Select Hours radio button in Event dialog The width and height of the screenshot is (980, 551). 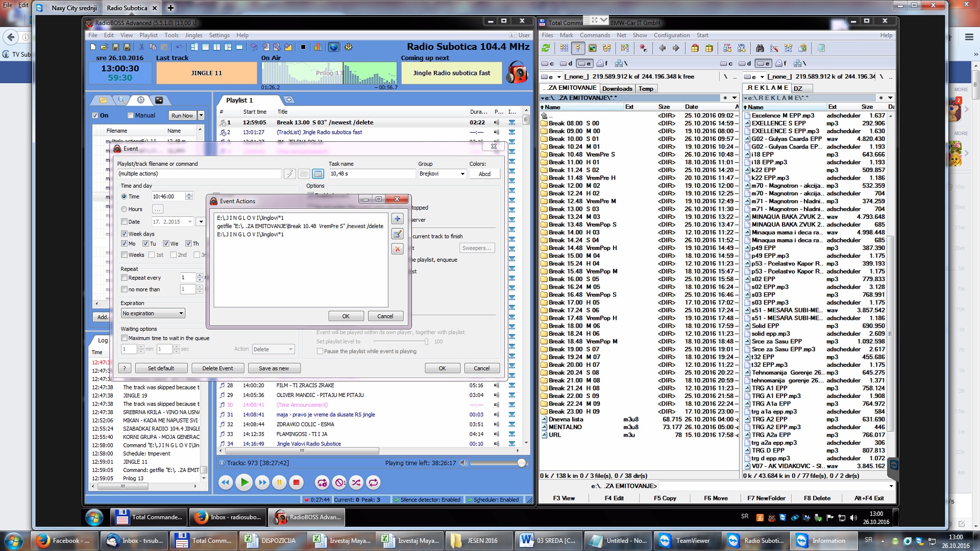pyautogui.click(x=124, y=209)
